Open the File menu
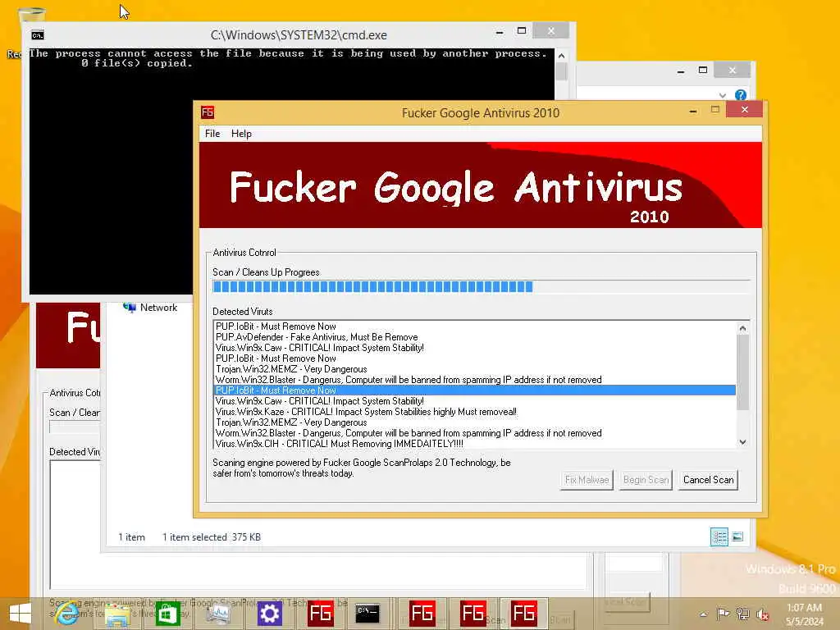The height and width of the screenshot is (630, 840). [x=212, y=134]
